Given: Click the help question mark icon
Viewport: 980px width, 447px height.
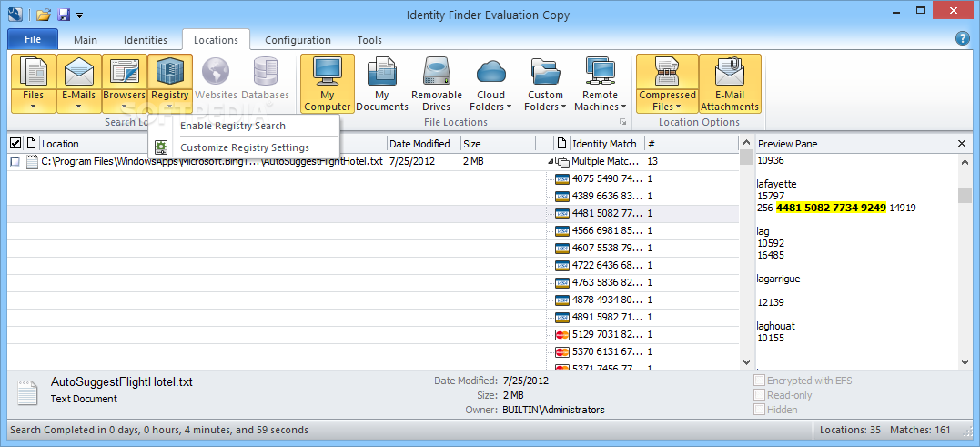Looking at the screenshot, I should [x=963, y=39].
